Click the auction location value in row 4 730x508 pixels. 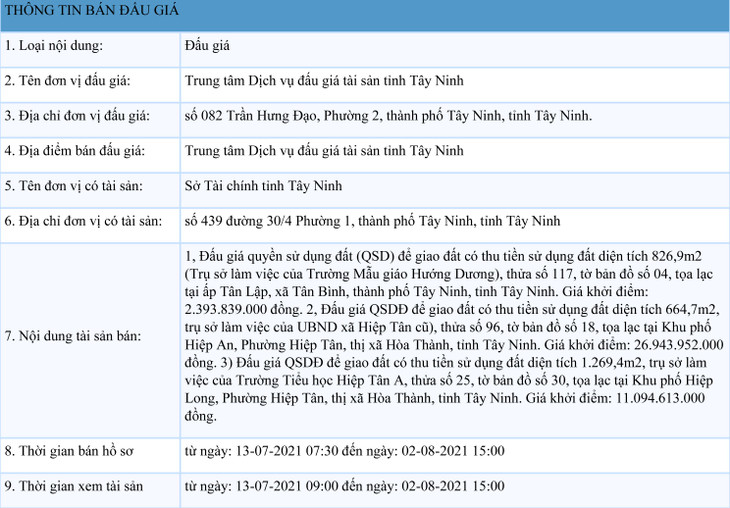[324, 151]
